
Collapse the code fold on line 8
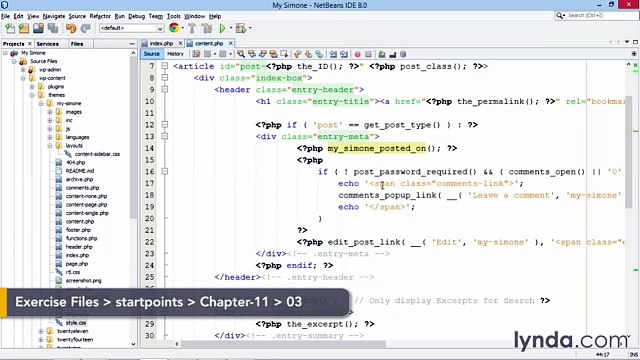point(164,78)
